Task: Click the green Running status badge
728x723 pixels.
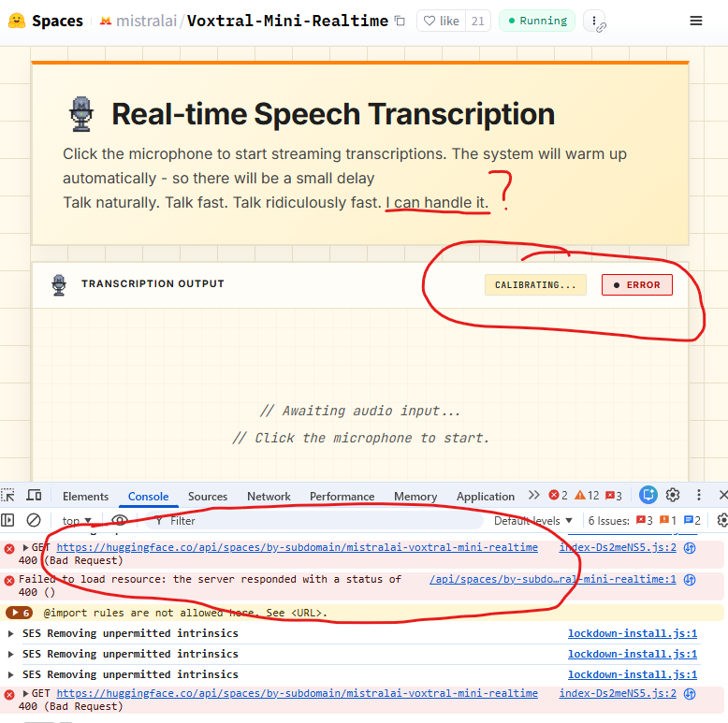Action: point(537,21)
